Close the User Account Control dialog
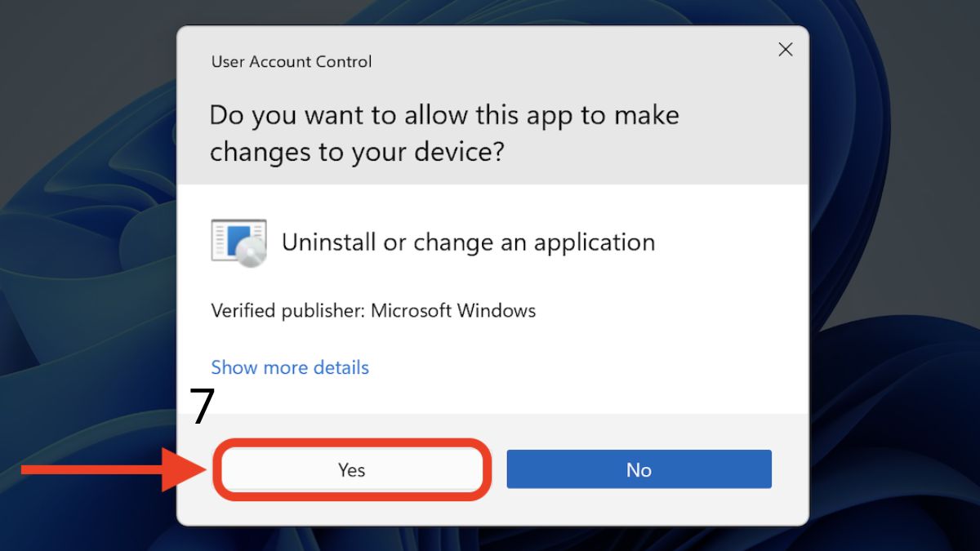 pos(786,50)
